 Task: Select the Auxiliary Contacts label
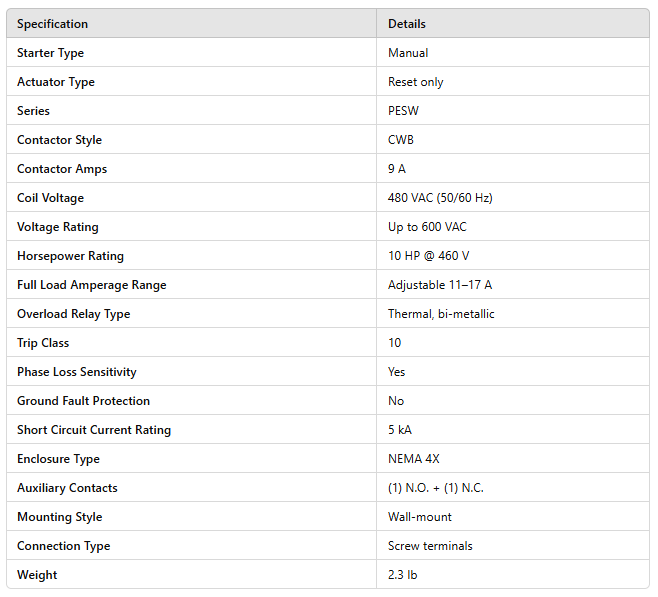tap(67, 488)
